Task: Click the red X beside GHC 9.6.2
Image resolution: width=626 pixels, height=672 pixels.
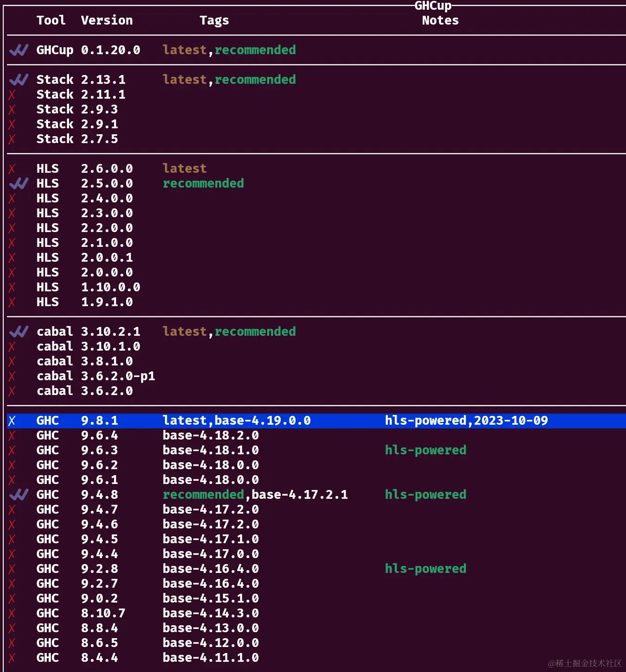Action: tap(12, 465)
